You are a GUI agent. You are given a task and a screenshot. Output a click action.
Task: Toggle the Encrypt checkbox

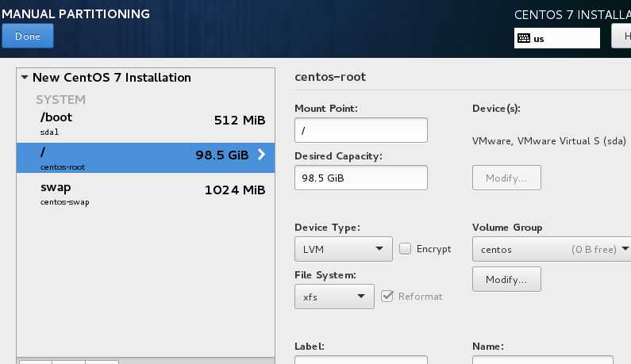coord(405,248)
